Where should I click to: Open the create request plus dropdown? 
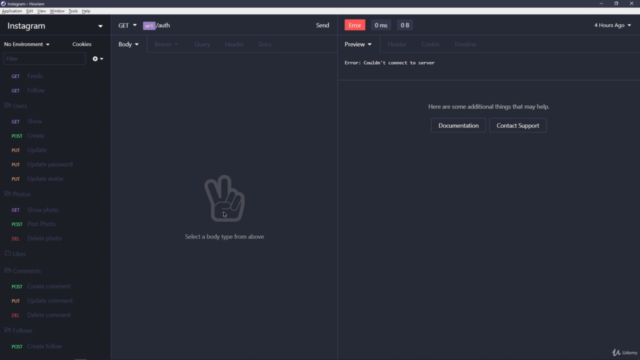point(98,59)
